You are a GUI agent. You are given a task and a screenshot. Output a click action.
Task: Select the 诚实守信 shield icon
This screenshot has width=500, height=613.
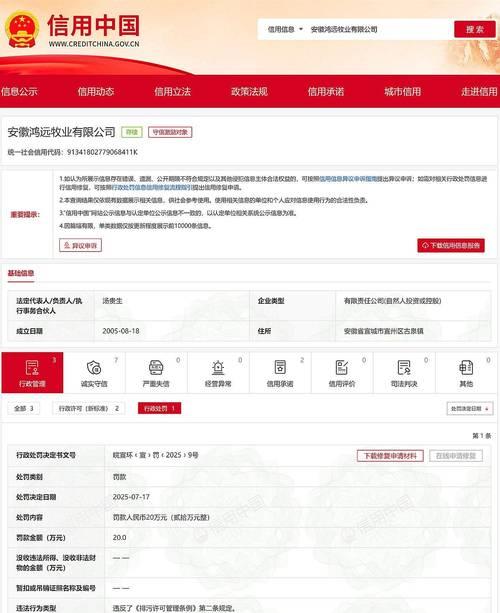pos(94,367)
